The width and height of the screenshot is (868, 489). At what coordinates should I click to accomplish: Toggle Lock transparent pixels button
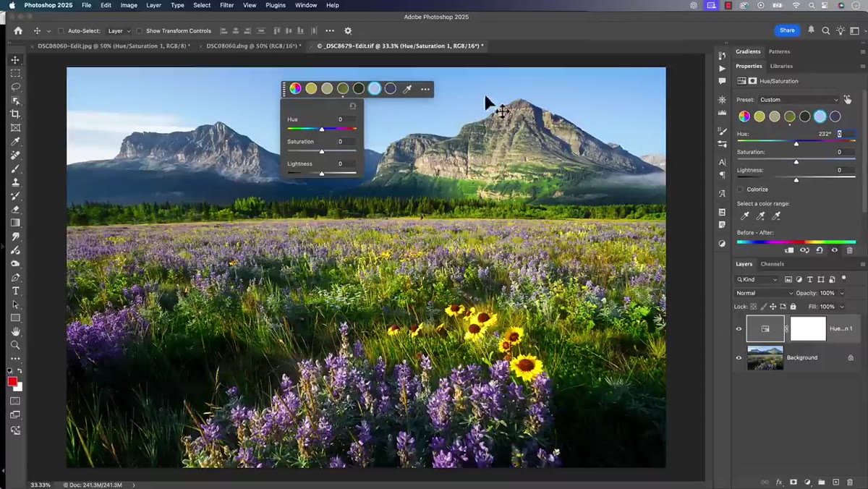754,307
